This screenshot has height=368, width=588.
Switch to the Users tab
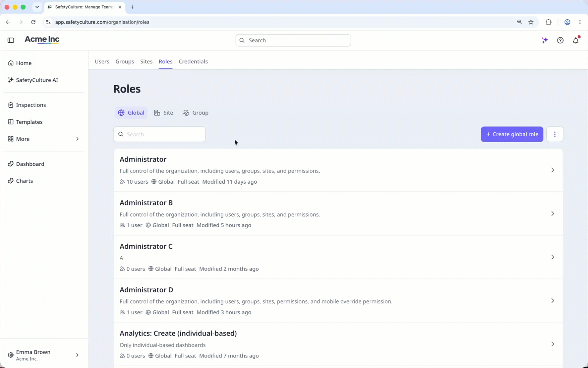pyautogui.click(x=102, y=61)
